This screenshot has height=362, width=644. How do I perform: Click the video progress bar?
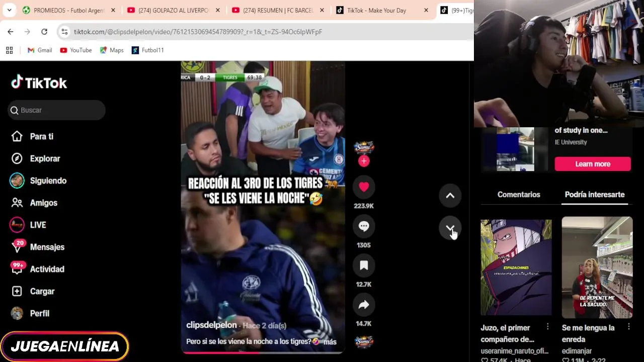click(x=263, y=352)
